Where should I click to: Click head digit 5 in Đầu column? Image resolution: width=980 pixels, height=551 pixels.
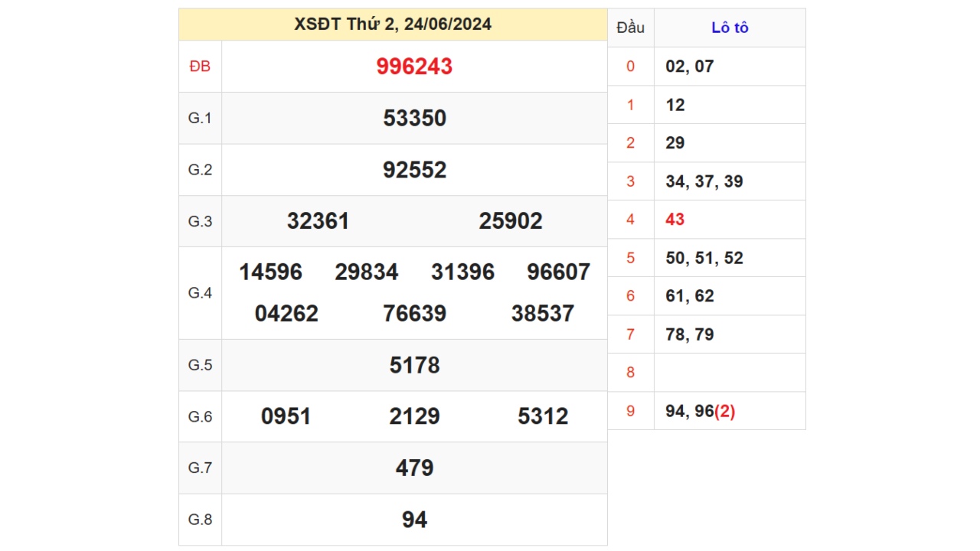point(631,258)
